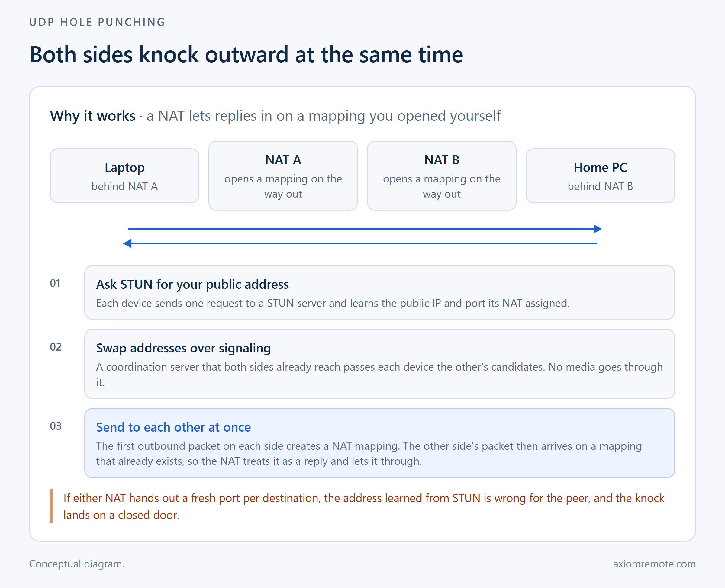Click the orange warning bar accent
Viewport: 725px width, 588px height.
click(51, 506)
